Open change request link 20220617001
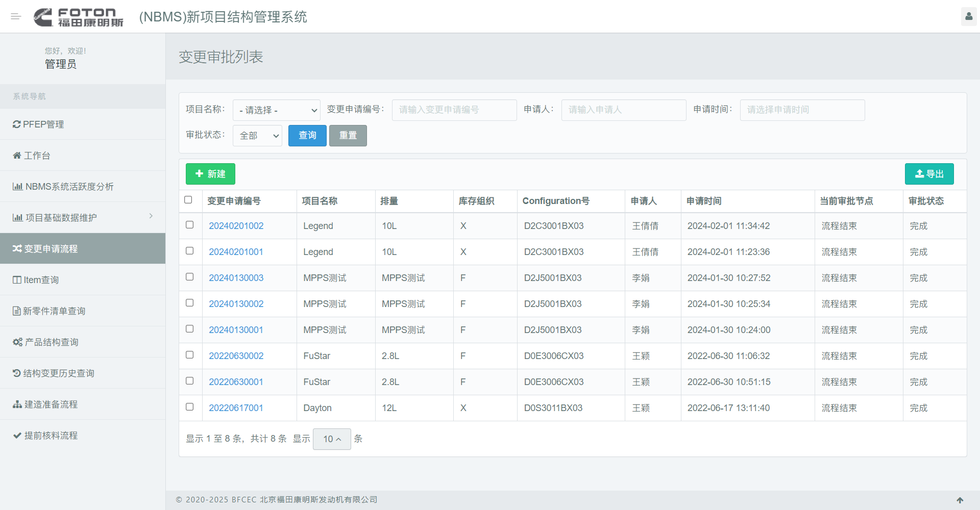980x510 pixels. [x=236, y=408]
